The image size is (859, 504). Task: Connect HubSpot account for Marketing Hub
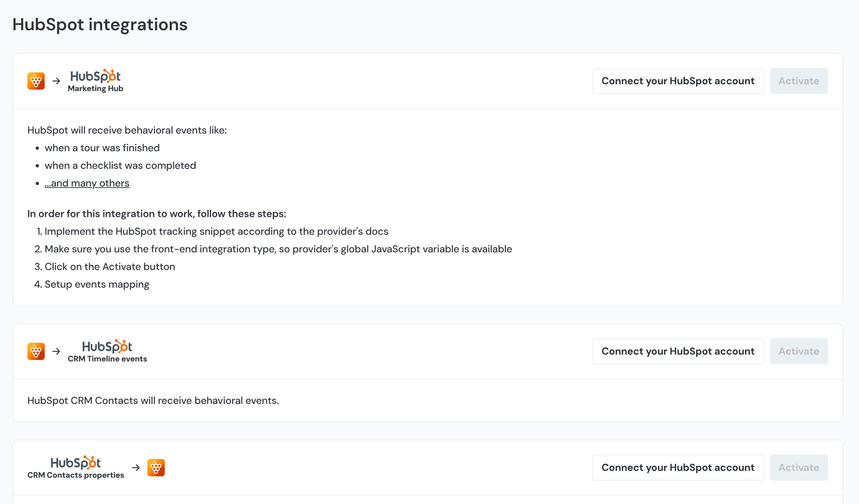click(x=678, y=81)
